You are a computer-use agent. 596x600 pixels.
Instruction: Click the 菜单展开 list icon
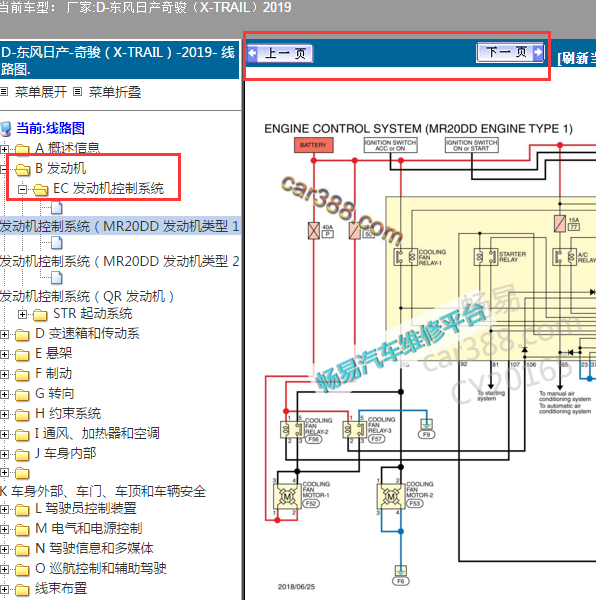point(4,91)
